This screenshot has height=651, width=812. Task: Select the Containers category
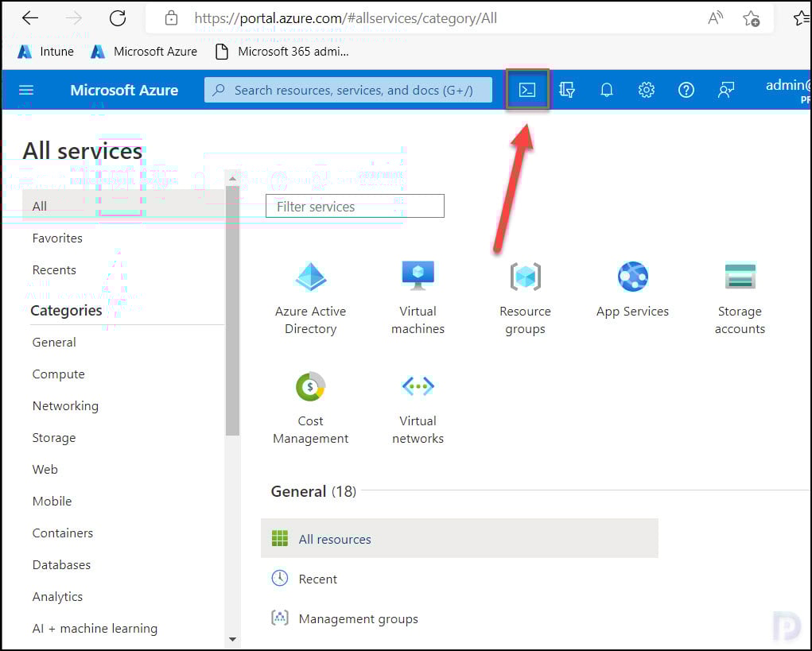63,533
